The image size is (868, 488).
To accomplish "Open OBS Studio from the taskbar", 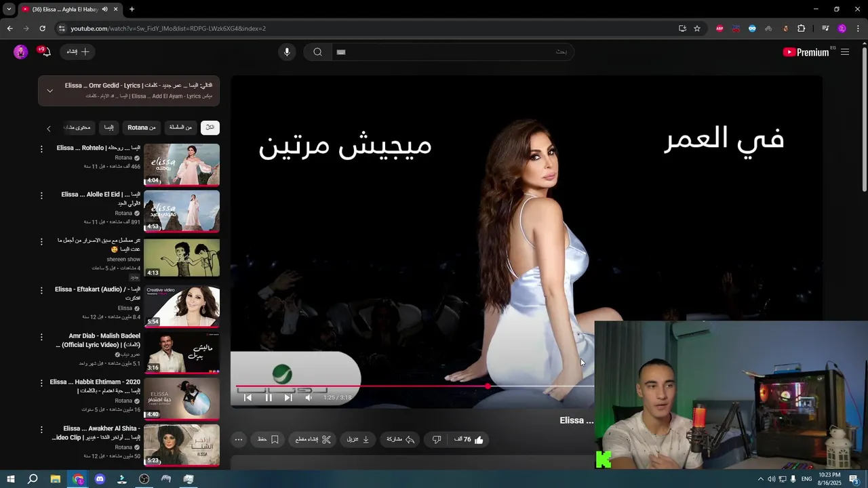I will [x=144, y=479].
